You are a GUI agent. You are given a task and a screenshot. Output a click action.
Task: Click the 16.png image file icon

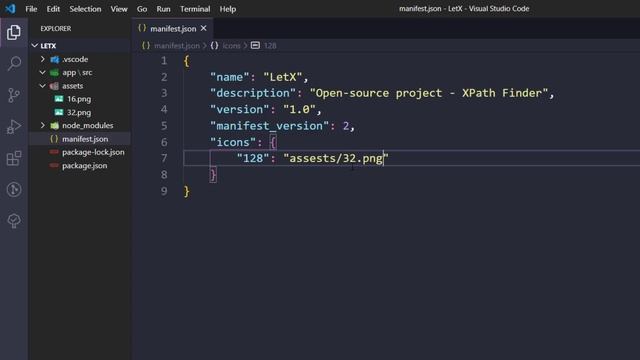59,99
